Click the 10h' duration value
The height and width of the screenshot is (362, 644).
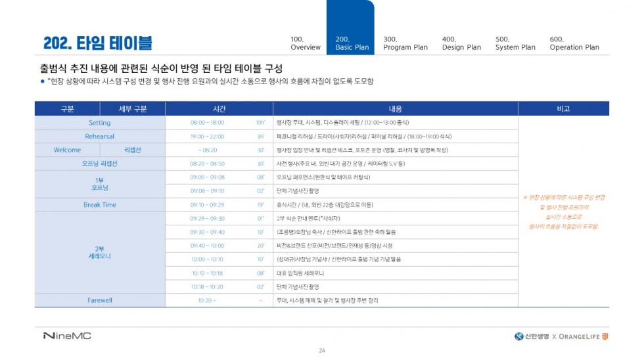pos(261,123)
